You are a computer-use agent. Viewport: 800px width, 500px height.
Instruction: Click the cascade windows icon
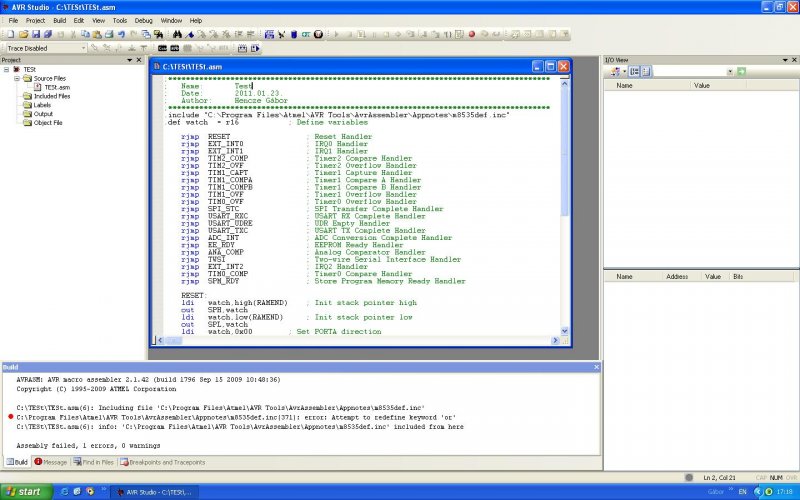tap(146, 34)
